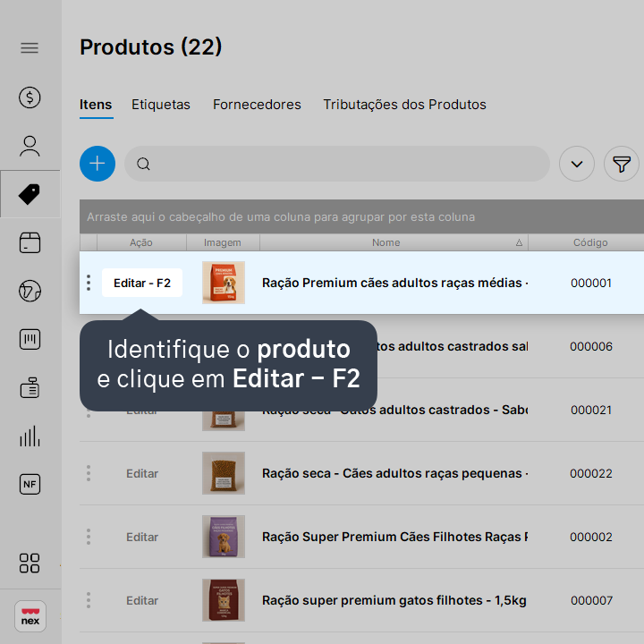Switch to the Itens tab
The height and width of the screenshot is (644, 644).
(x=96, y=105)
